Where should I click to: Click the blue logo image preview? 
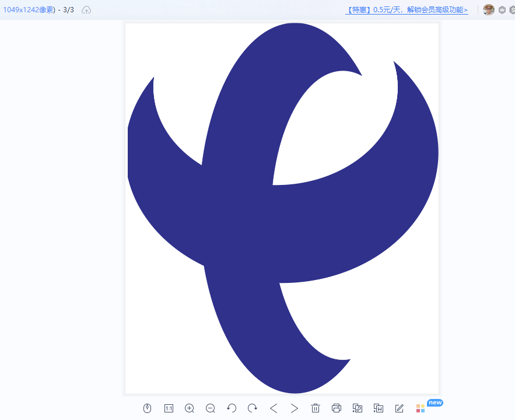click(282, 208)
